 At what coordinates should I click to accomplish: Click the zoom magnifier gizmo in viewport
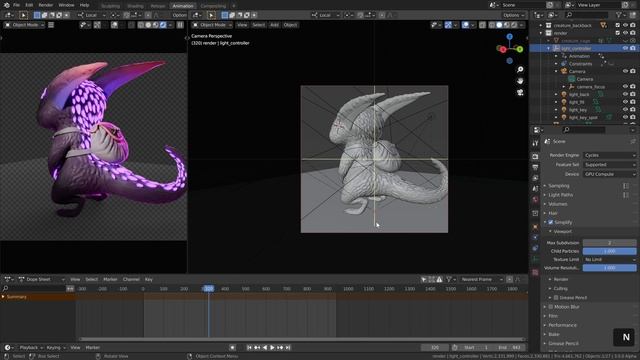[x=520, y=70]
